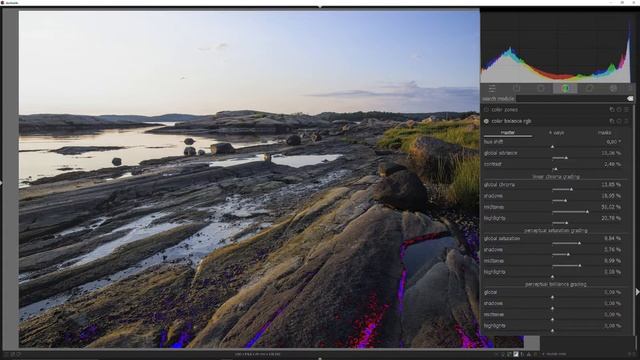Expand the bottom filmstrip panel handle
The height and width of the screenshot is (360, 640).
[x=320, y=358]
